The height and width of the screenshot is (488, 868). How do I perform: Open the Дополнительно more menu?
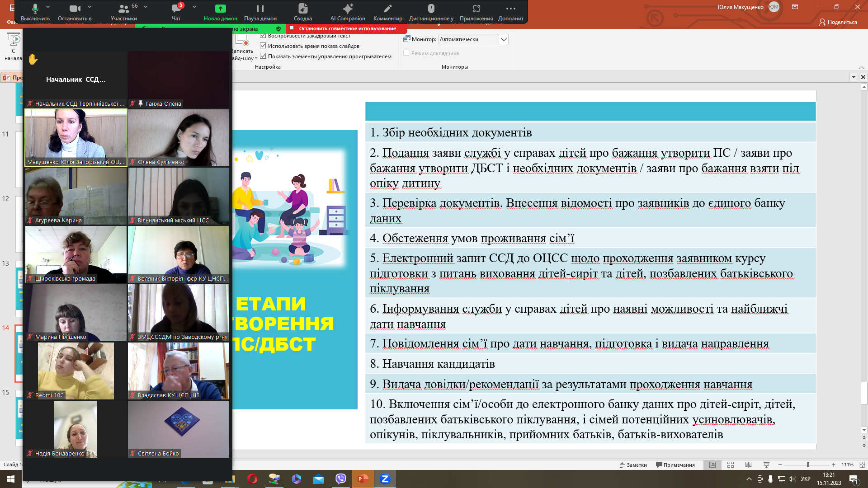tap(511, 12)
